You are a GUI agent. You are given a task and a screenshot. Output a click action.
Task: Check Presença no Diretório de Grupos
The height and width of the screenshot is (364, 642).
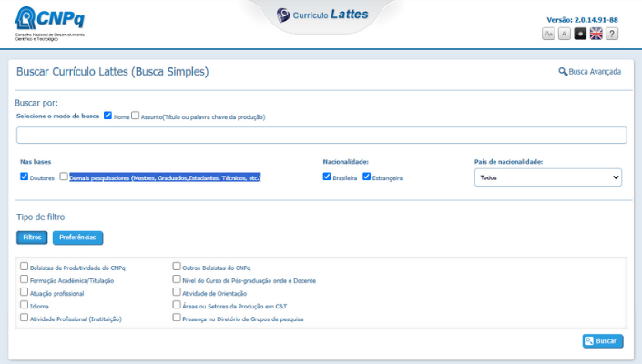point(177,318)
